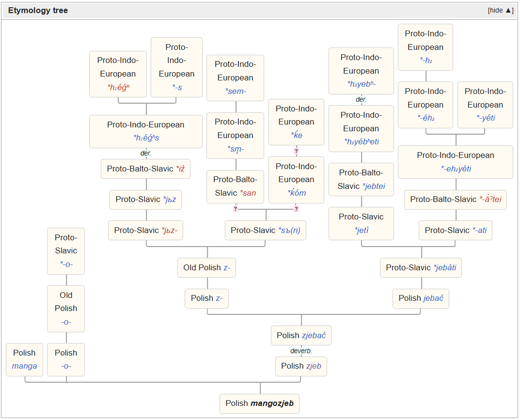Open the Polish z- link
This screenshot has width=520, height=420.
click(x=219, y=298)
